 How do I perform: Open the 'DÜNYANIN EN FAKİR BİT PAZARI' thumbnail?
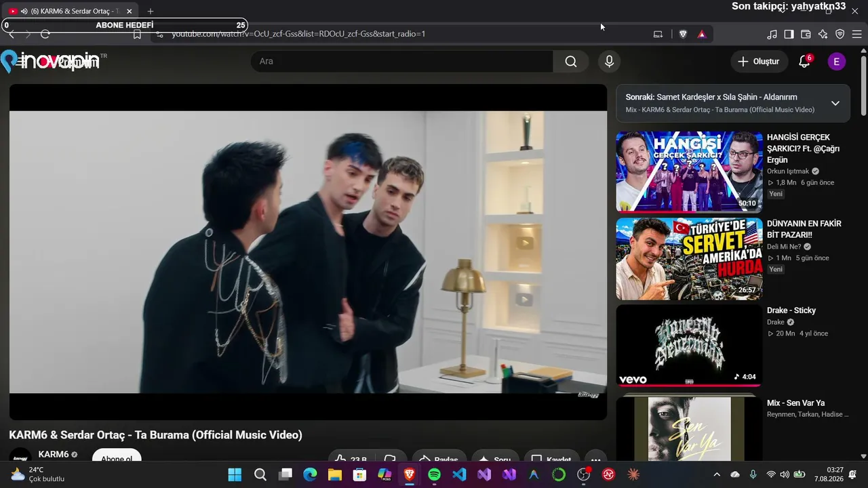689,259
